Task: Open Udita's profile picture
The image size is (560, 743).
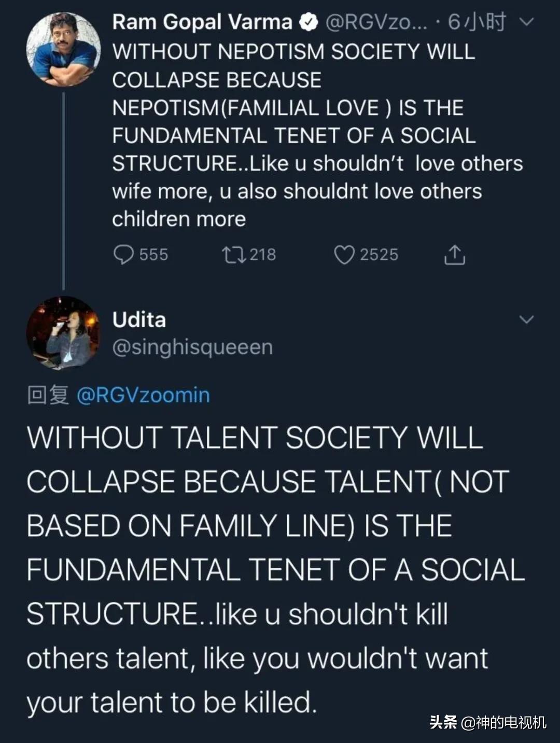Action: click(x=63, y=333)
